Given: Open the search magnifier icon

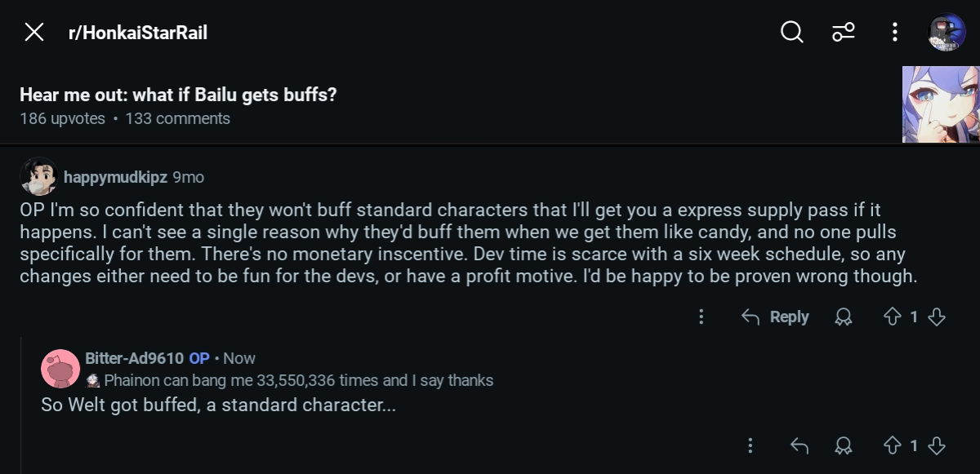Looking at the screenshot, I should 791,33.
